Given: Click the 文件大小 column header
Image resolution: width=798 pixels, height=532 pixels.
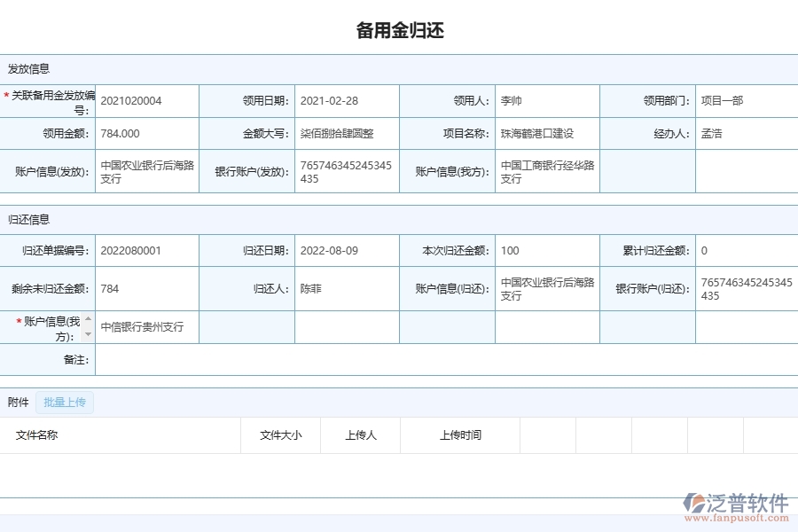Looking at the screenshot, I should 280,435.
